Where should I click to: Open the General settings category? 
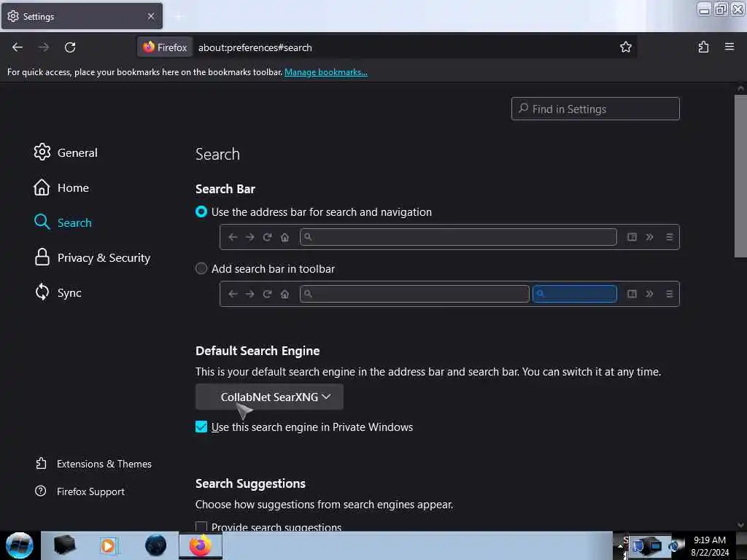66,152
